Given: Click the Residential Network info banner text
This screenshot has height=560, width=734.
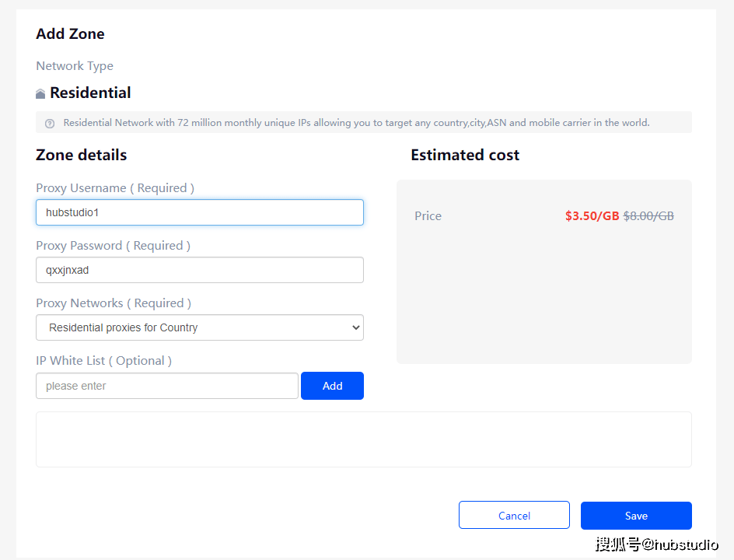Looking at the screenshot, I should coord(356,123).
